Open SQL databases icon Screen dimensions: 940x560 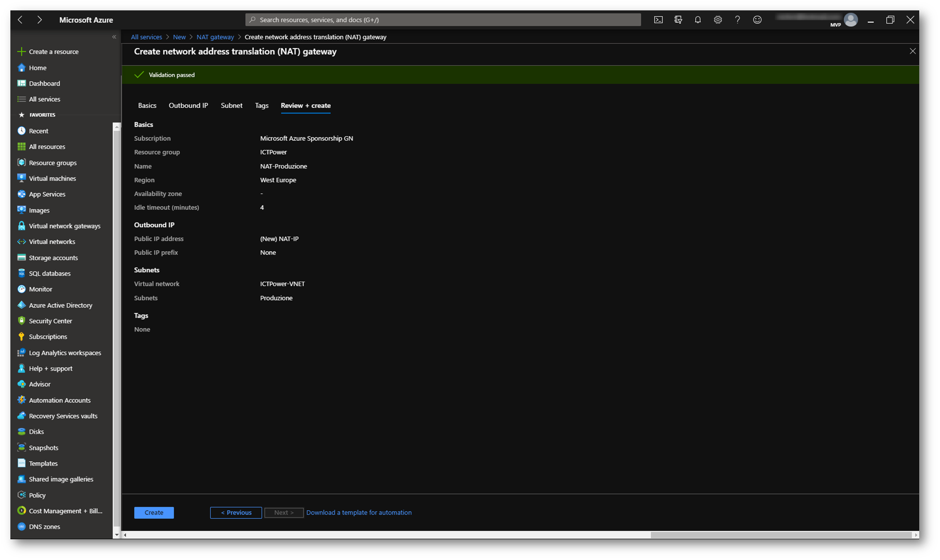[21, 273]
